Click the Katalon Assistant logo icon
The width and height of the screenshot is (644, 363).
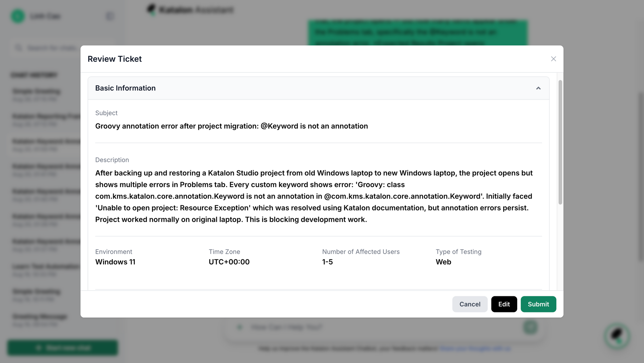point(152,9)
